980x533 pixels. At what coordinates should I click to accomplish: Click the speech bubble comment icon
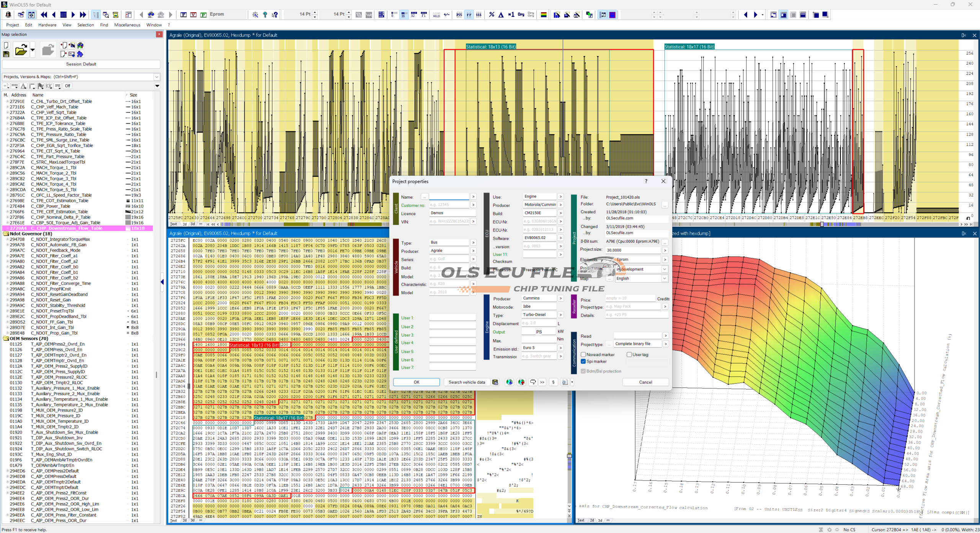click(x=532, y=382)
